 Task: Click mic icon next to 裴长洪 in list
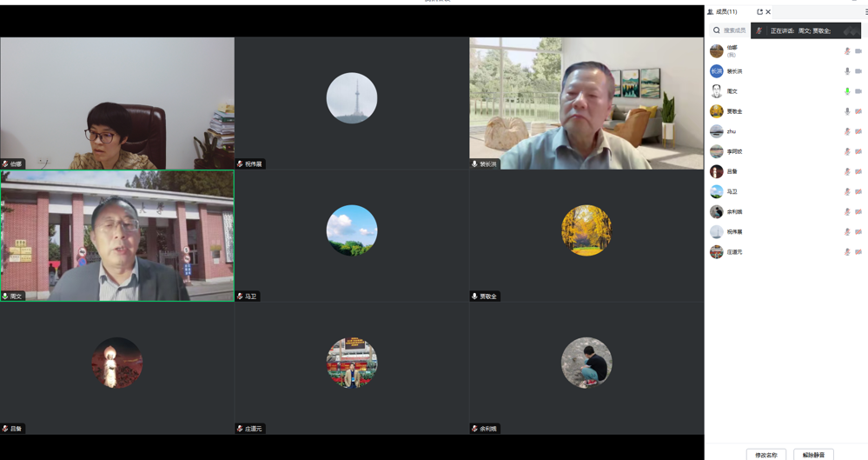tap(847, 71)
